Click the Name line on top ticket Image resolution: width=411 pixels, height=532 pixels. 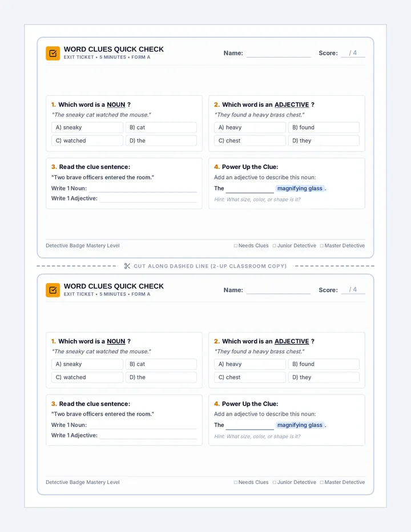[279, 54]
